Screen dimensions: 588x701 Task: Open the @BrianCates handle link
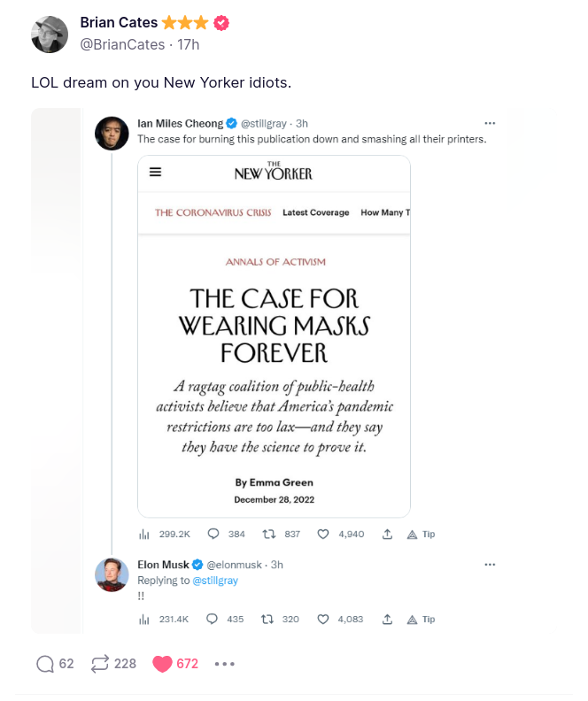pyautogui.click(x=122, y=44)
